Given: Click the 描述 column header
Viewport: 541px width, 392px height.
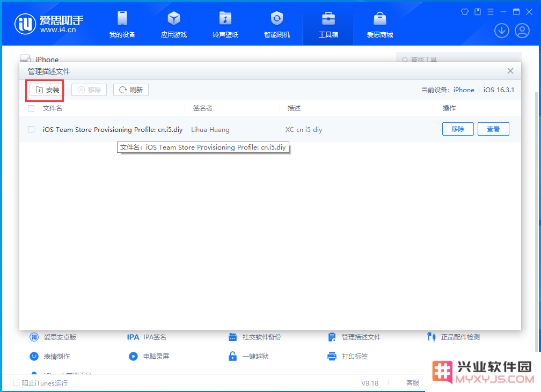Looking at the screenshot, I should [294, 108].
